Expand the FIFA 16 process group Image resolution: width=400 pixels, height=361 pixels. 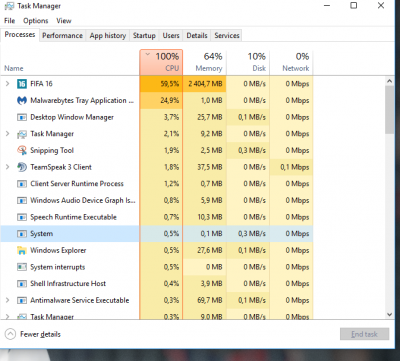(x=7, y=84)
